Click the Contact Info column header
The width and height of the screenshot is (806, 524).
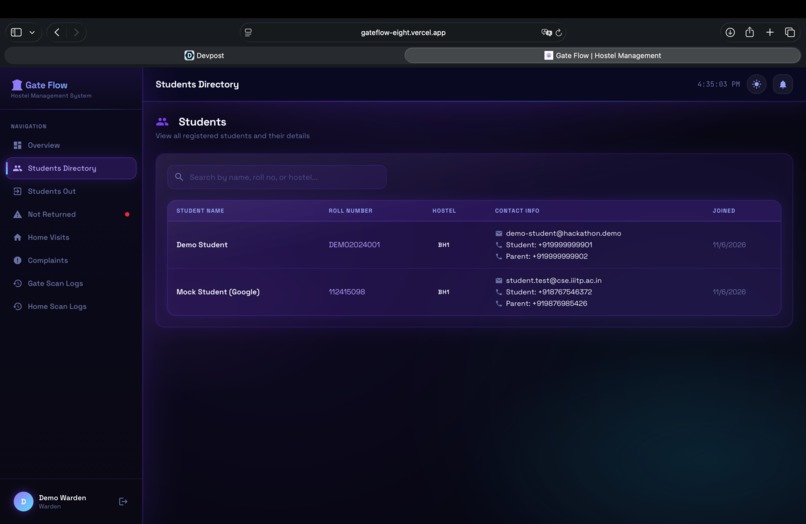pos(517,211)
